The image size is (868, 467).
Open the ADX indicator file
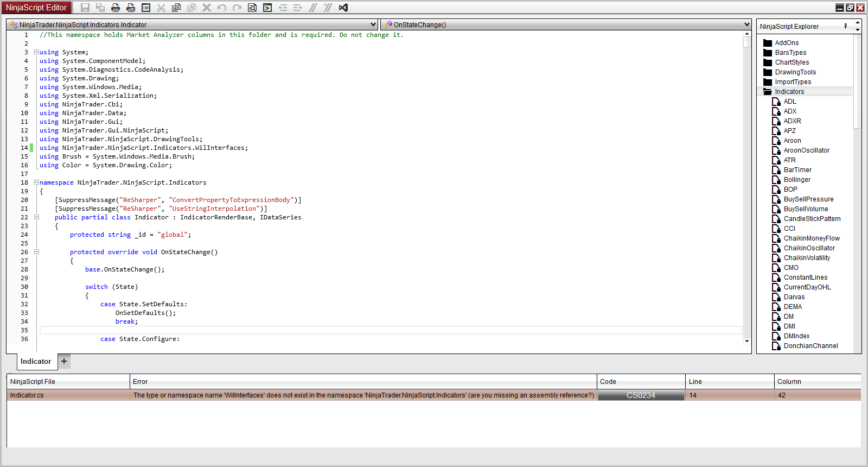(x=790, y=111)
